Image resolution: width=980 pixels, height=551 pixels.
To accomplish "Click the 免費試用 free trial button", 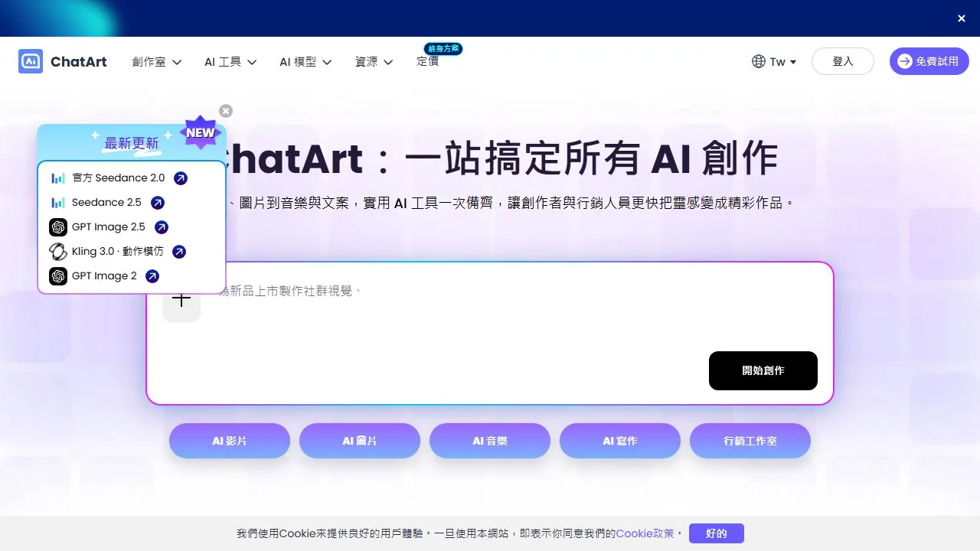I will click(x=929, y=61).
